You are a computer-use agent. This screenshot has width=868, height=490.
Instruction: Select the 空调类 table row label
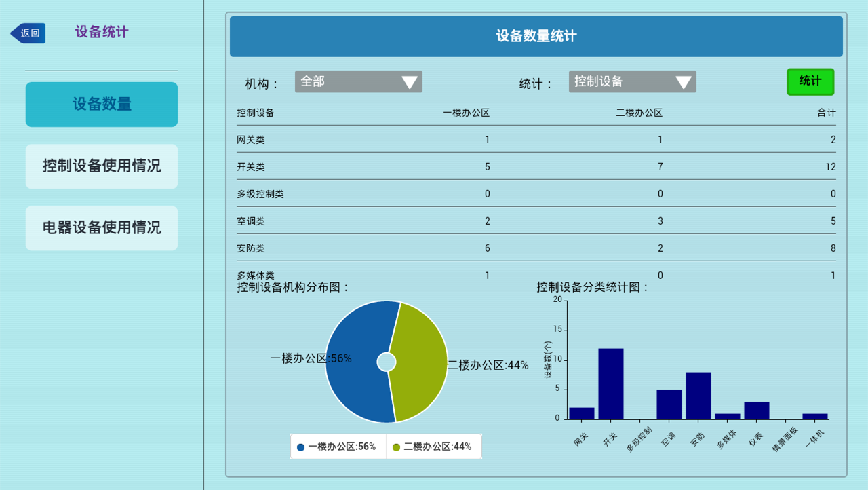[x=251, y=221]
